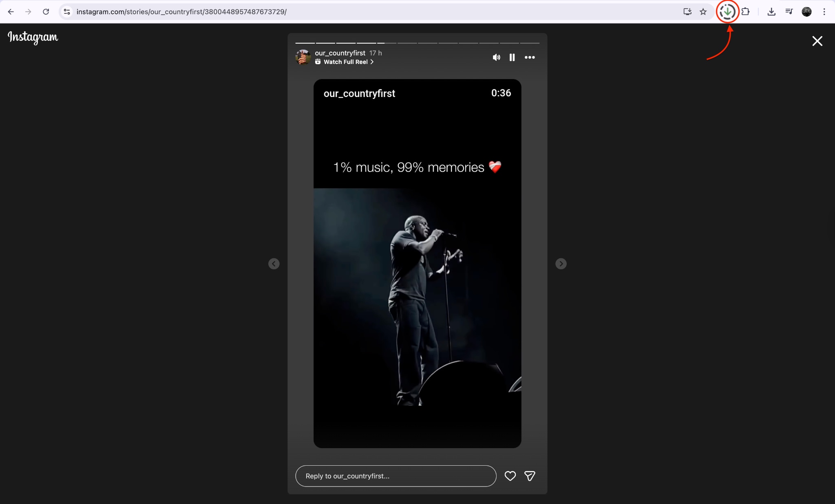Pause the story playback

[512, 57]
